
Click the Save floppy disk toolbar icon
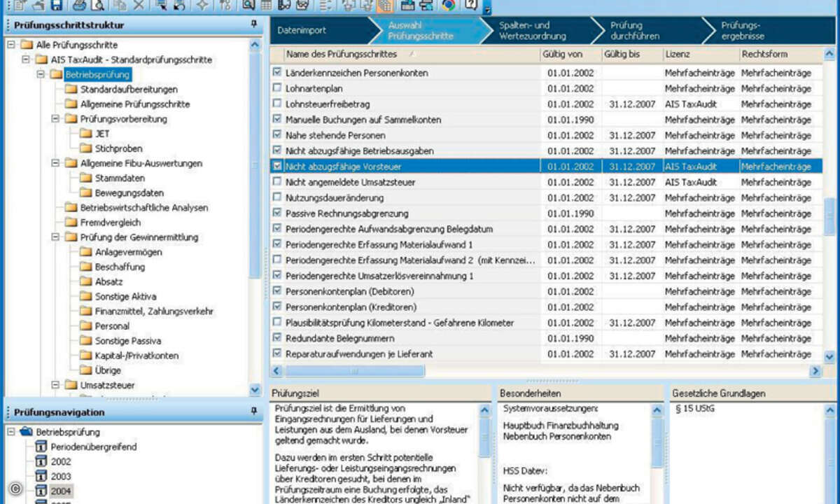(56, 6)
